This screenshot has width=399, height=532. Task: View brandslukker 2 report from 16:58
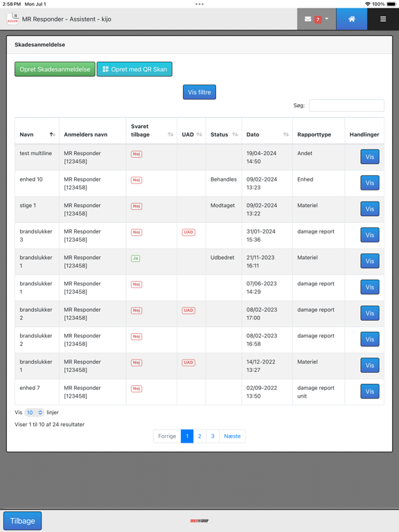click(369, 339)
